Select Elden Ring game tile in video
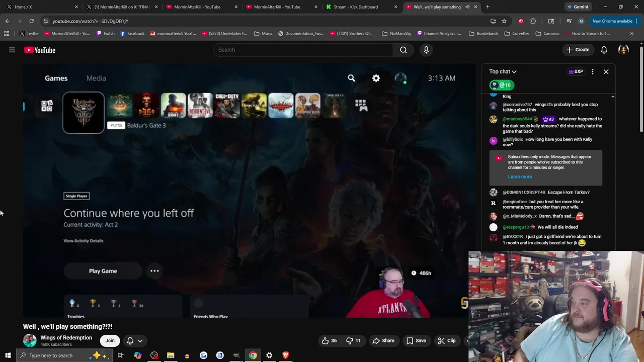 [120, 106]
